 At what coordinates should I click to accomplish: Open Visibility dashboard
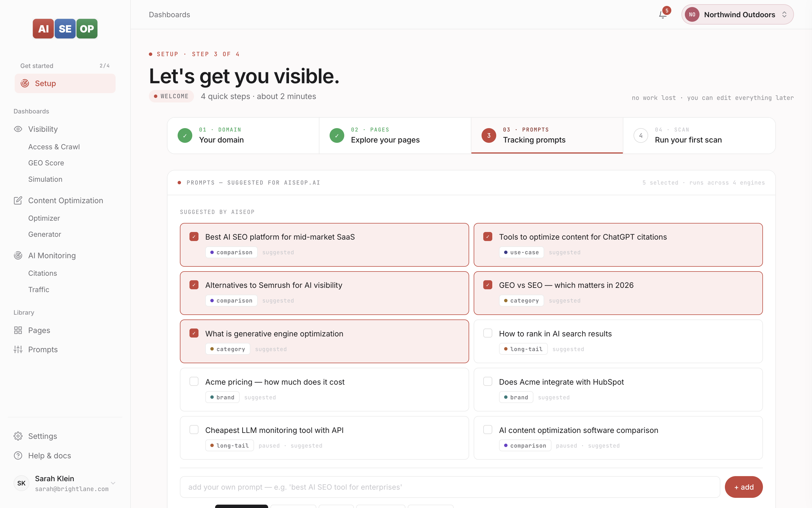click(43, 129)
